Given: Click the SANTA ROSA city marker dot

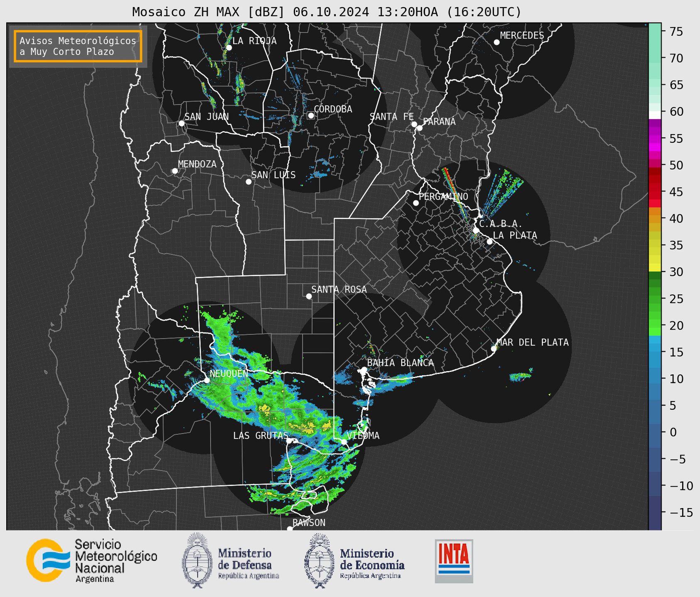Looking at the screenshot, I should [309, 296].
